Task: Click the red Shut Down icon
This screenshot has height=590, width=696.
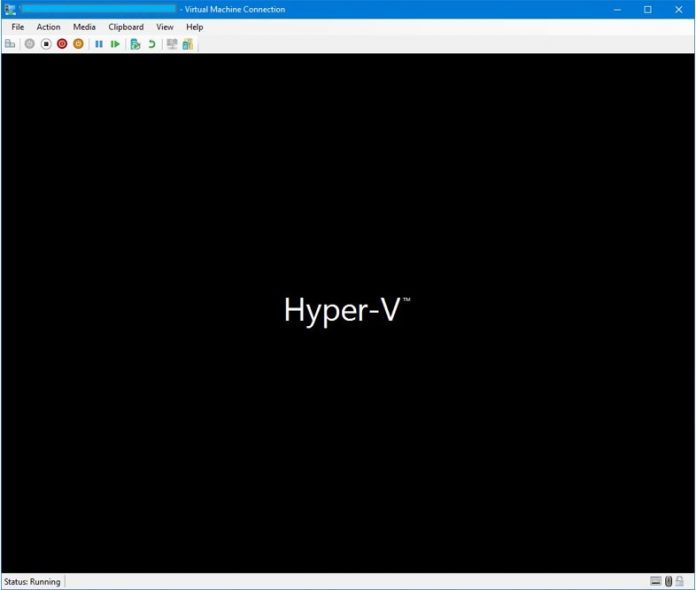Action: pos(62,44)
